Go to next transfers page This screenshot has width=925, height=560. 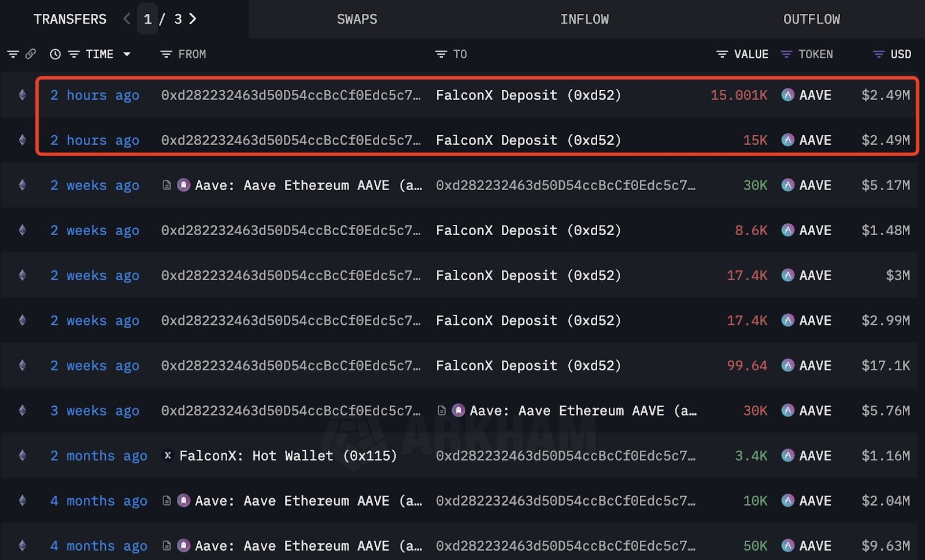click(x=193, y=19)
